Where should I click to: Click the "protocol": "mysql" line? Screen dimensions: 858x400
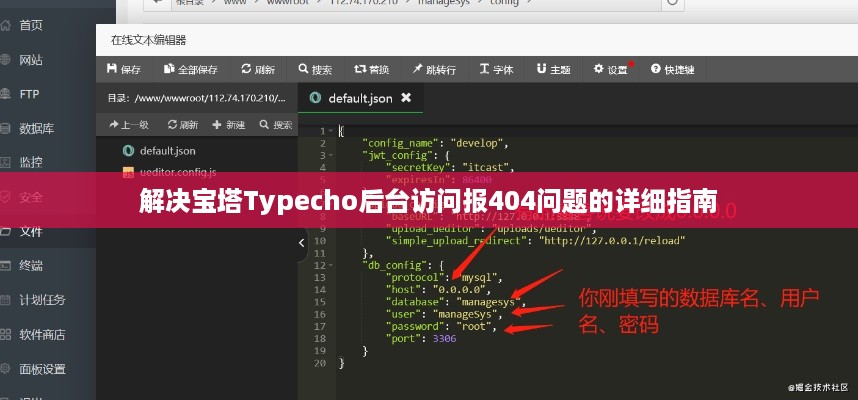tap(444, 277)
